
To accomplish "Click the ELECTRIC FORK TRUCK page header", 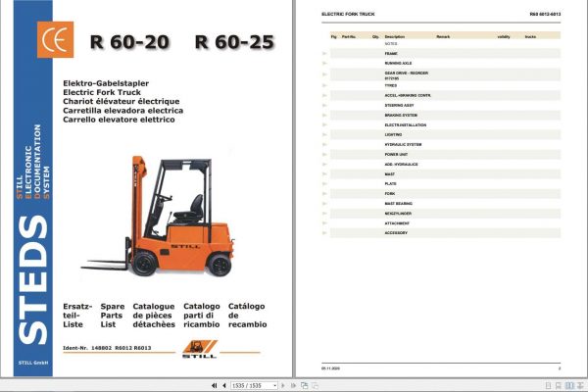I will coord(348,15).
